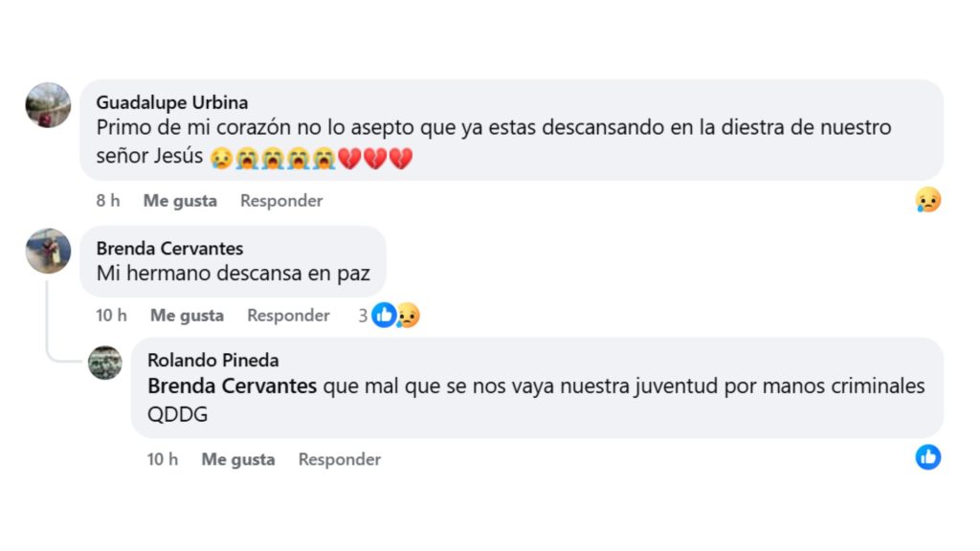
Task: Click the thumbs-up reaction icon on Brenda's comment
Action: click(x=387, y=313)
